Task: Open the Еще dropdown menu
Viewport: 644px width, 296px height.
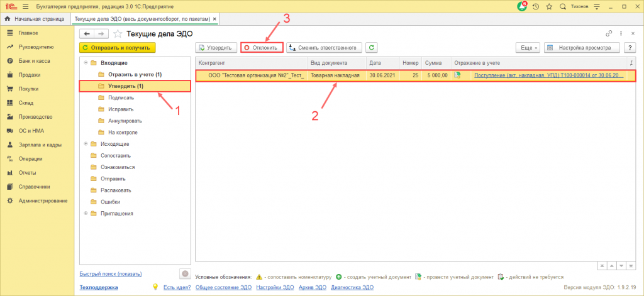Action: [x=528, y=48]
